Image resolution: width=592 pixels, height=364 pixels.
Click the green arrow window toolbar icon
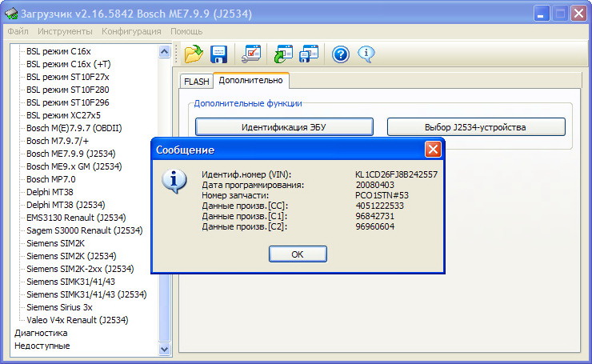coord(284,54)
